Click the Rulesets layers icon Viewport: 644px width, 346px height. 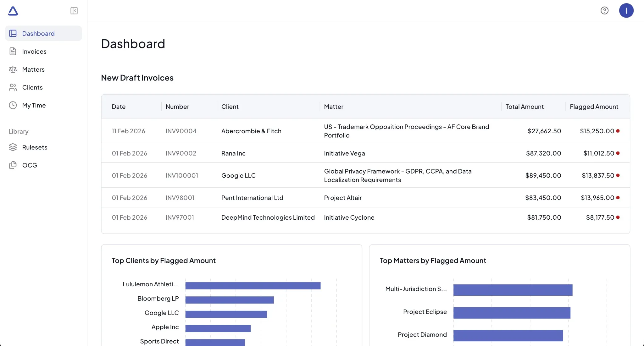tap(13, 147)
